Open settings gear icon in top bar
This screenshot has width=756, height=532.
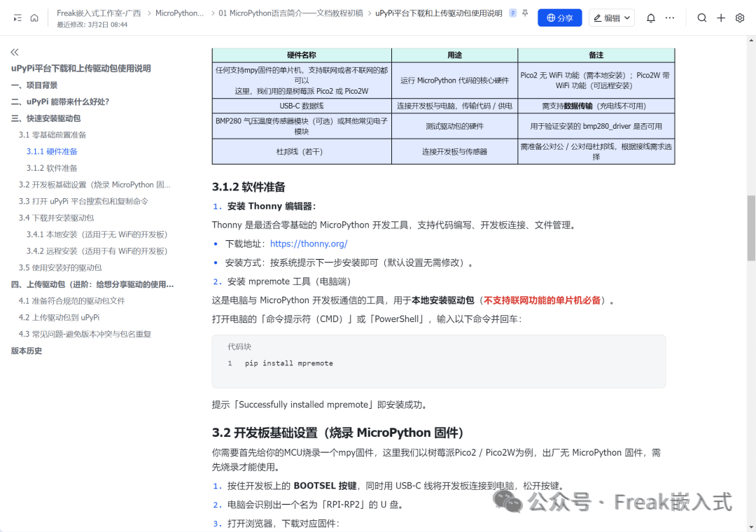(x=740, y=18)
